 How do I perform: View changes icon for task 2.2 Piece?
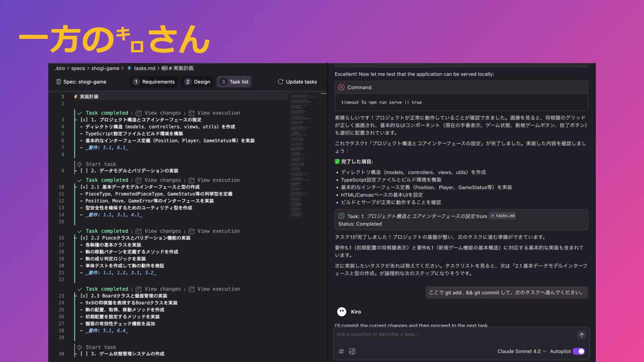[x=139, y=231]
